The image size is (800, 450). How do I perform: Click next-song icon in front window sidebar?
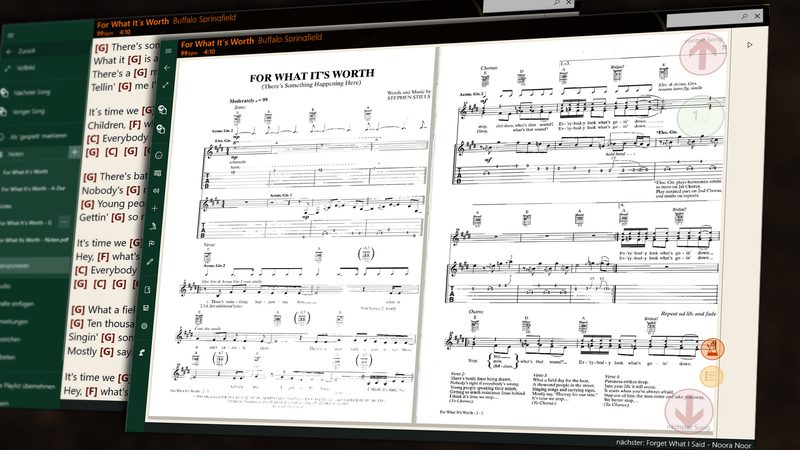[163, 110]
